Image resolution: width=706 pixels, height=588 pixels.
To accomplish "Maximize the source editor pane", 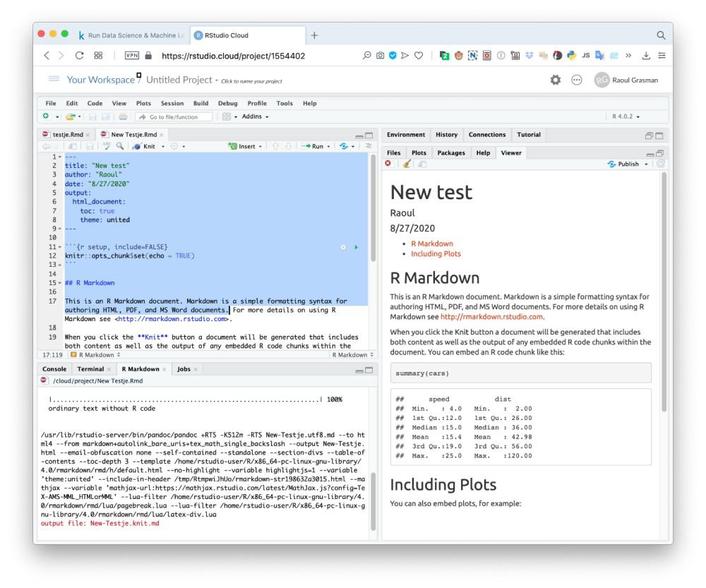I will (x=369, y=135).
